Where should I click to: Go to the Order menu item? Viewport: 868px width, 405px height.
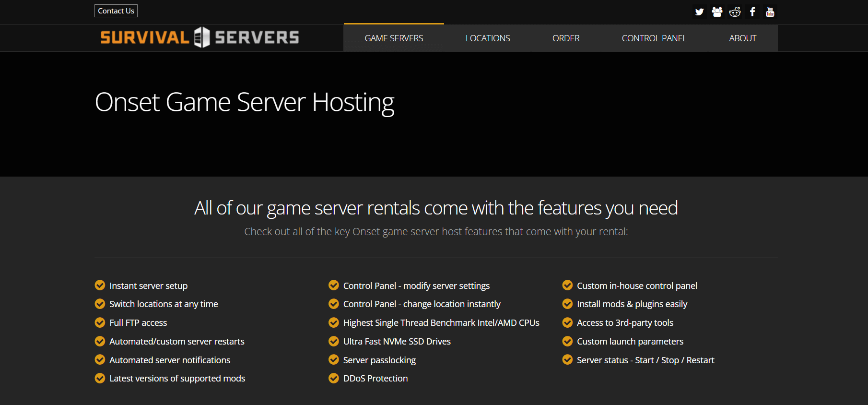(x=566, y=38)
